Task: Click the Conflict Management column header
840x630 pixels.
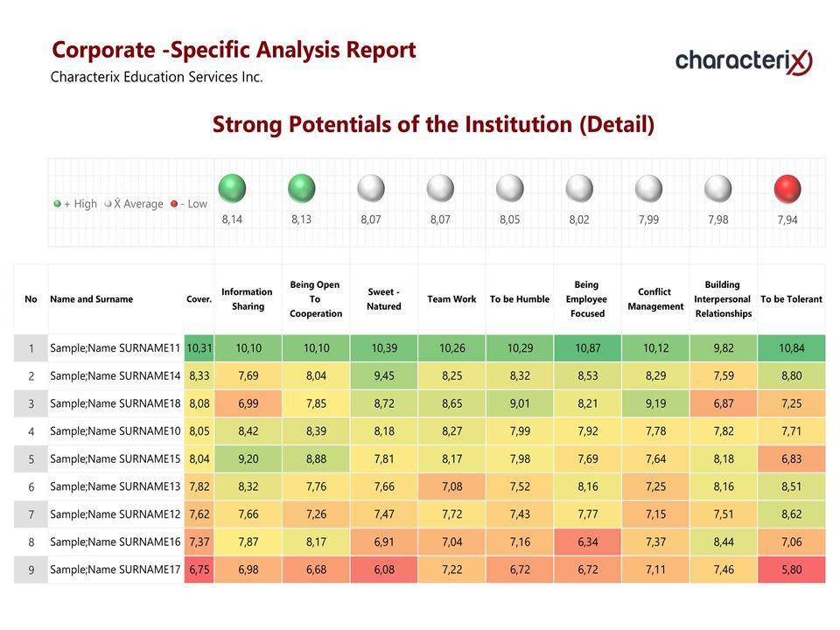Action: [655, 299]
